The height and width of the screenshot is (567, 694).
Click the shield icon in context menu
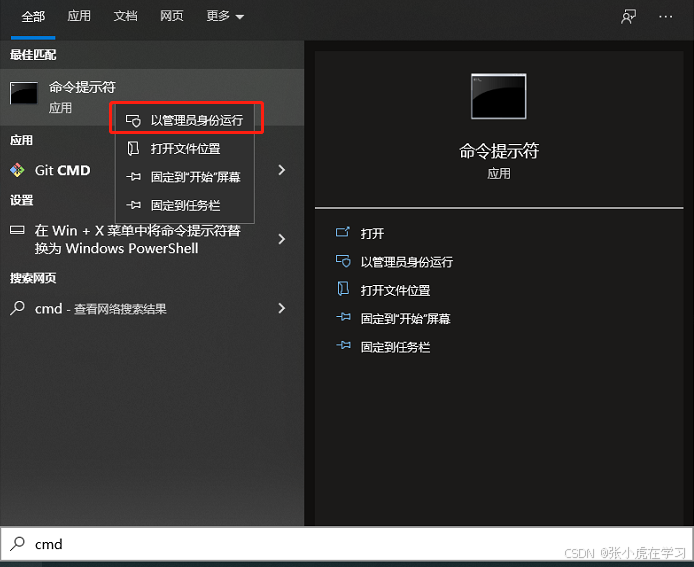(x=133, y=120)
